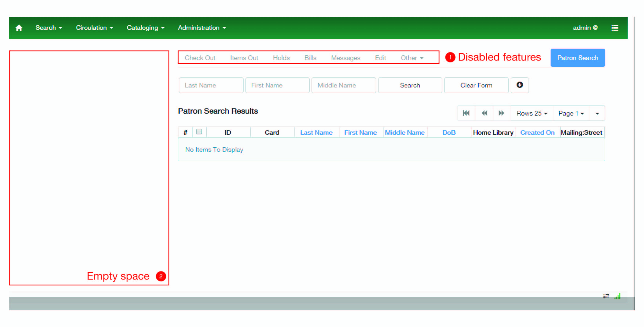Jump to first page of results

[466, 113]
